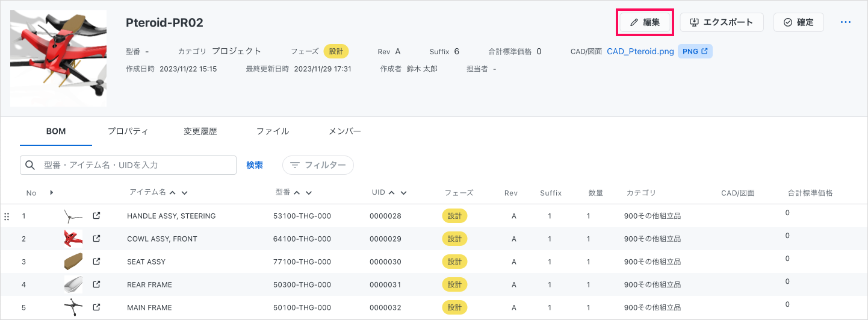Click MAIN FRAME row's open-link icon

point(96,307)
